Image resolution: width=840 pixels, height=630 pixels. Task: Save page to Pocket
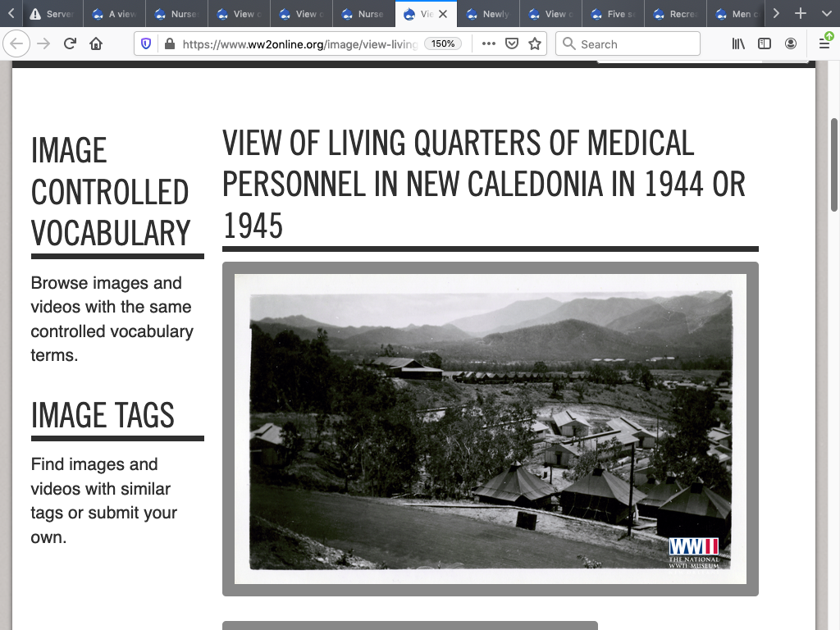point(512,44)
